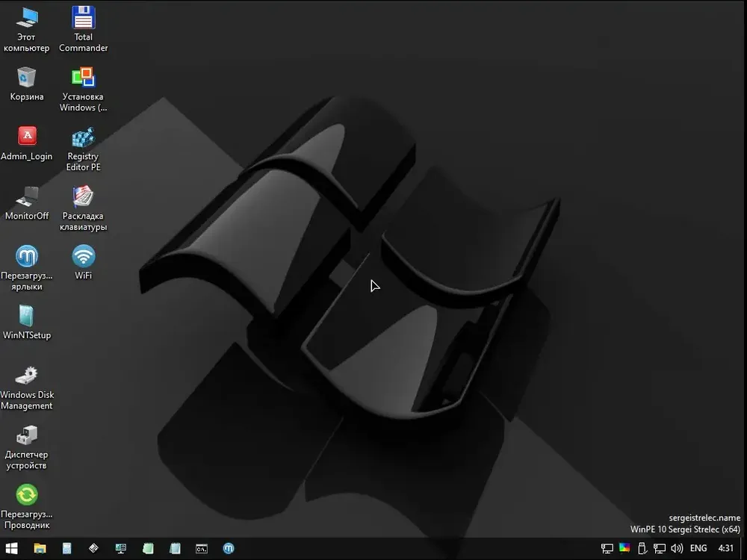Select the Диспетчер устройств icon
Image resolution: width=747 pixels, height=560 pixels.
click(27, 447)
